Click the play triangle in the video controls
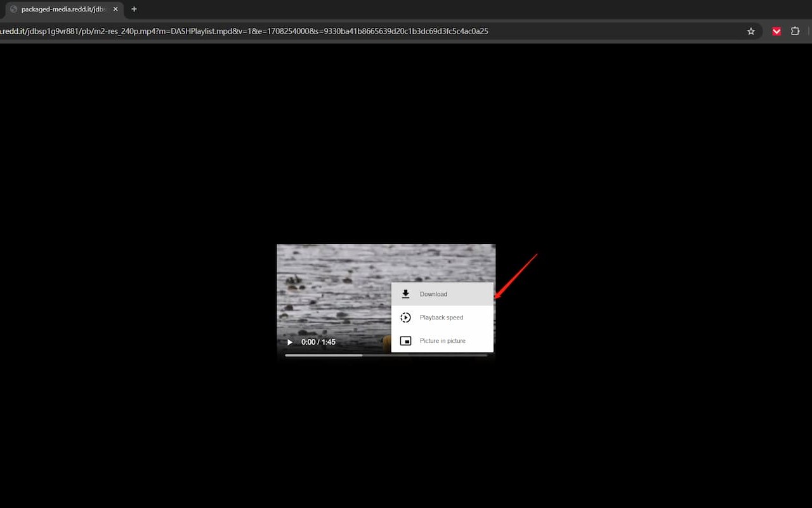This screenshot has width=812, height=508. tap(289, 342)
